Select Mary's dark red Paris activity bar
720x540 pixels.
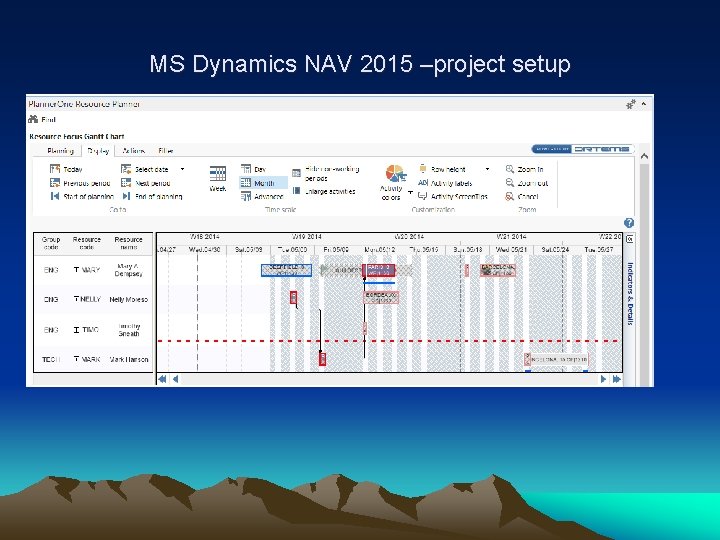pos(379,270)
